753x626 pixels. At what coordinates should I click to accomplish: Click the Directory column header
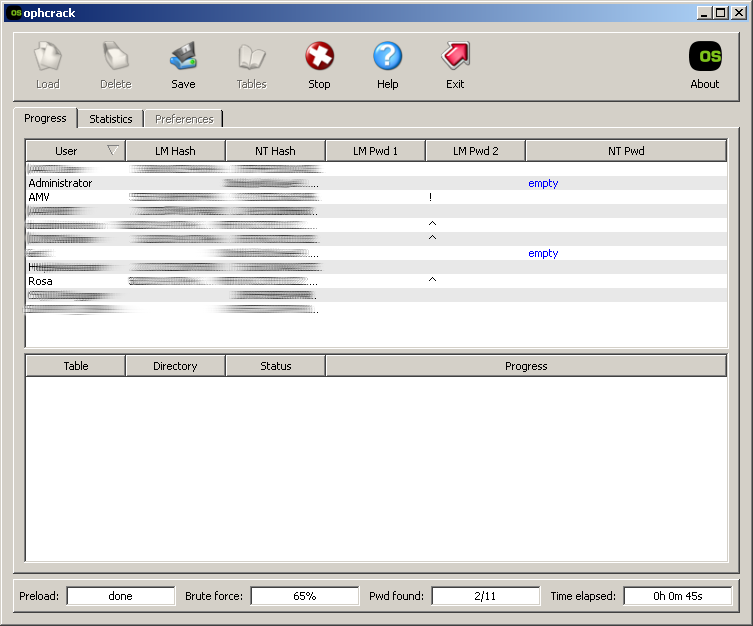point(175,366)
